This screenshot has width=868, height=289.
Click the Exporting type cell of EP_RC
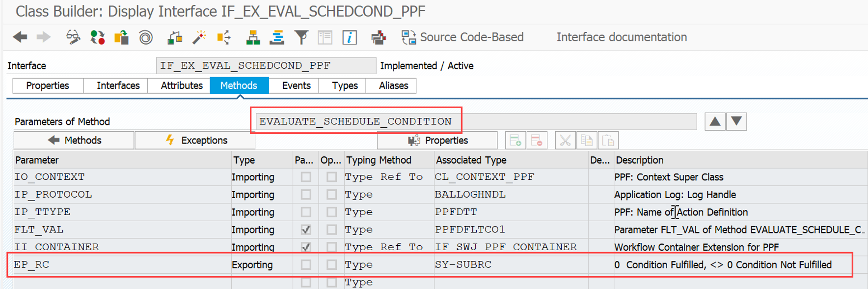tap(262, 265)
